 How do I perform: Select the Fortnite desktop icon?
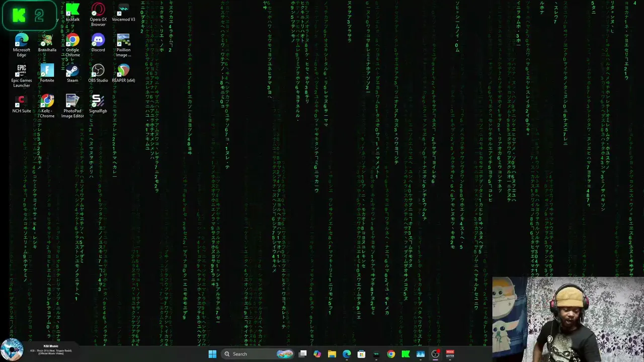point(47,73)
